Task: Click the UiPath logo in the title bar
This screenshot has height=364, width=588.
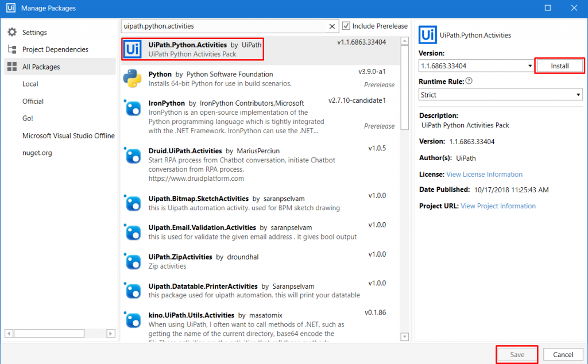Action: tap(10, 8)
